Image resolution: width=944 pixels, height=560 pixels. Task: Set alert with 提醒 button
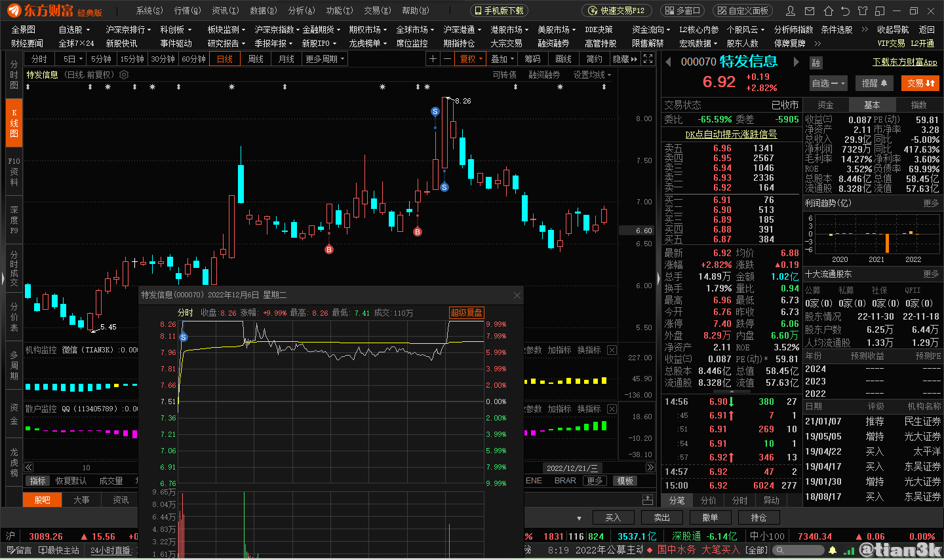point(874,83)
